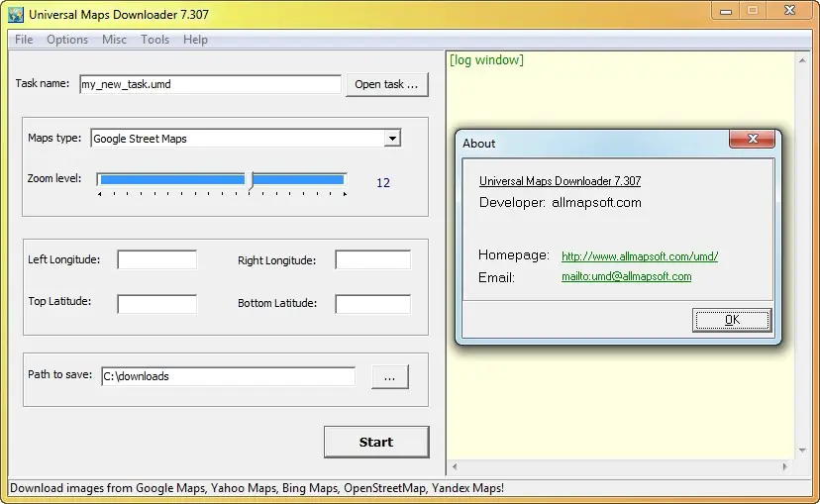
Task: Click the umd@allmapsoft.com email link
Action: point(627,276)
